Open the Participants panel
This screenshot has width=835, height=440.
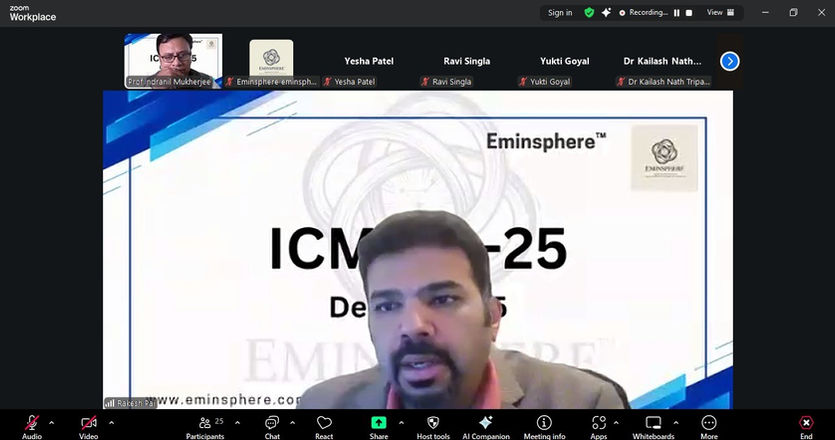pos(205,427)
